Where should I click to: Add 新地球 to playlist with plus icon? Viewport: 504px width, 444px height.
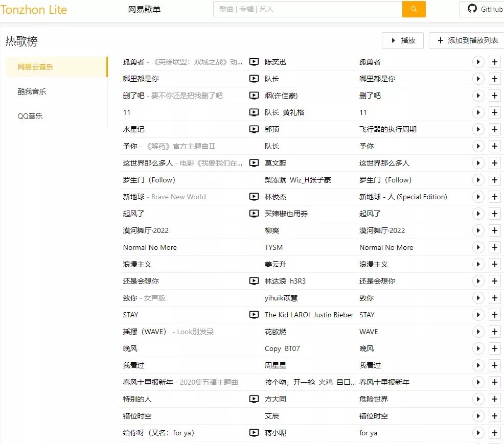coord(494,197)
